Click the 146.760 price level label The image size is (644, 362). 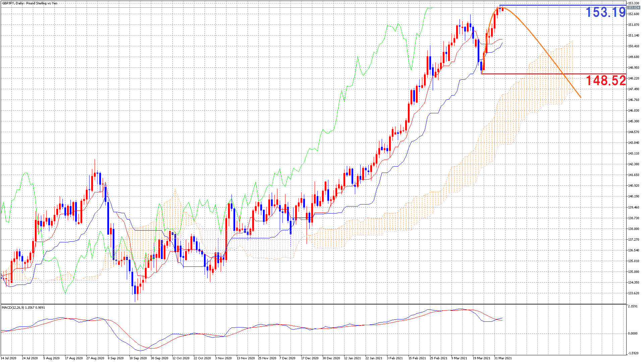[634, 100]
